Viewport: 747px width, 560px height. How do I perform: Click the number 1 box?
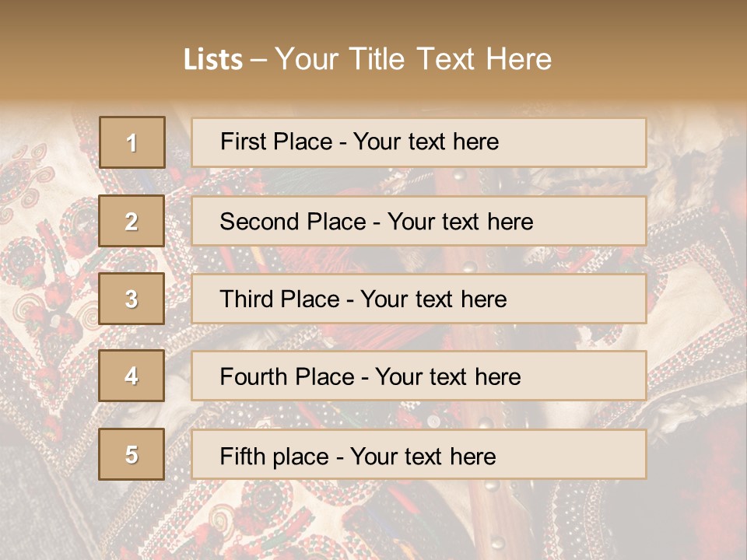click(x=132, y=142)
